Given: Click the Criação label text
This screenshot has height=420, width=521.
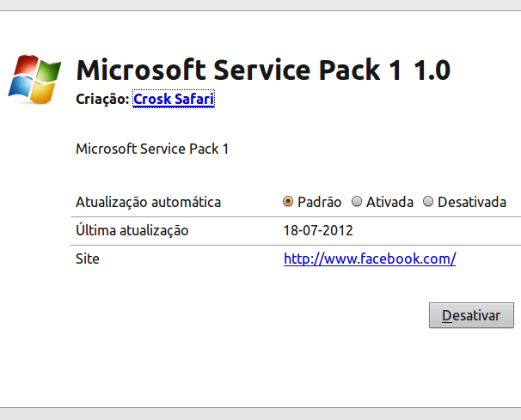Looking at the screenshot, I should tap(102, 100).
